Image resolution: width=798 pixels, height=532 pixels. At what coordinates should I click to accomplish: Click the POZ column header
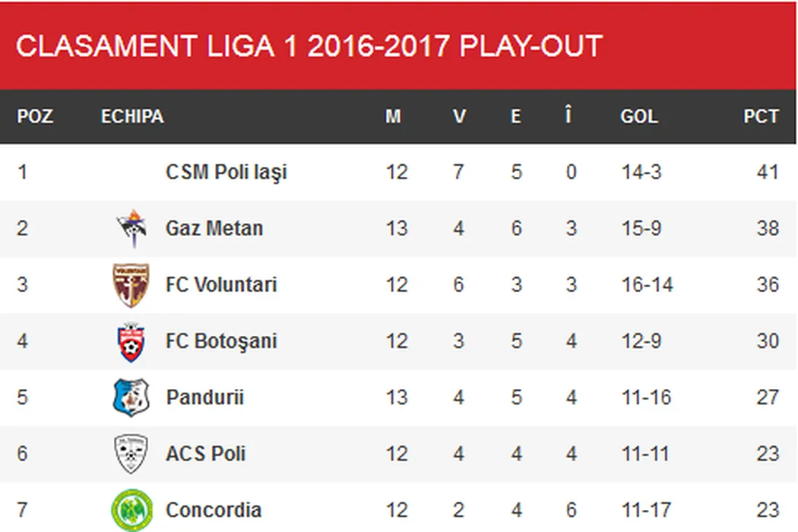click(35, 117)
